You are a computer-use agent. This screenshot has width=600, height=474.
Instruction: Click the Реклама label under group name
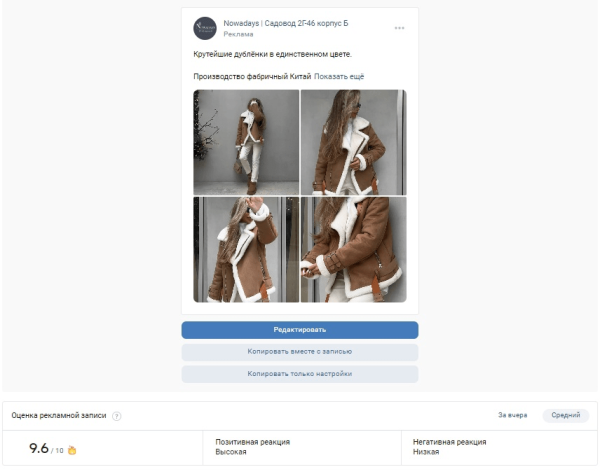[238, 34]
